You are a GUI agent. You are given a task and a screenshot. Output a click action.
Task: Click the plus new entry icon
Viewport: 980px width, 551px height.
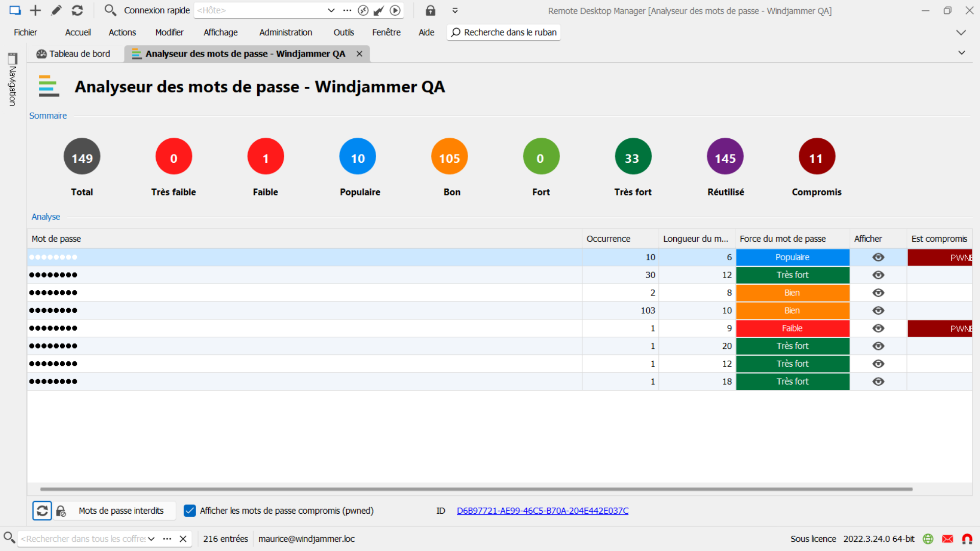coord(35,10)
